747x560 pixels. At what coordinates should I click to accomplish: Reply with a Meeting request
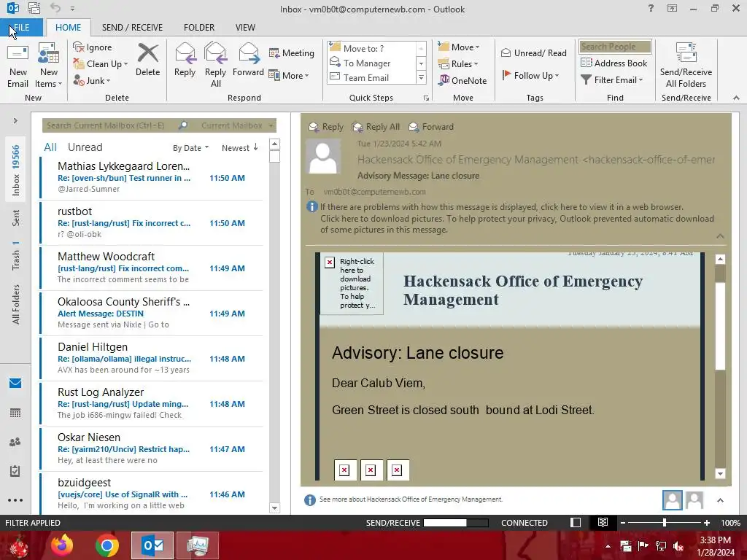click(292, 52)
